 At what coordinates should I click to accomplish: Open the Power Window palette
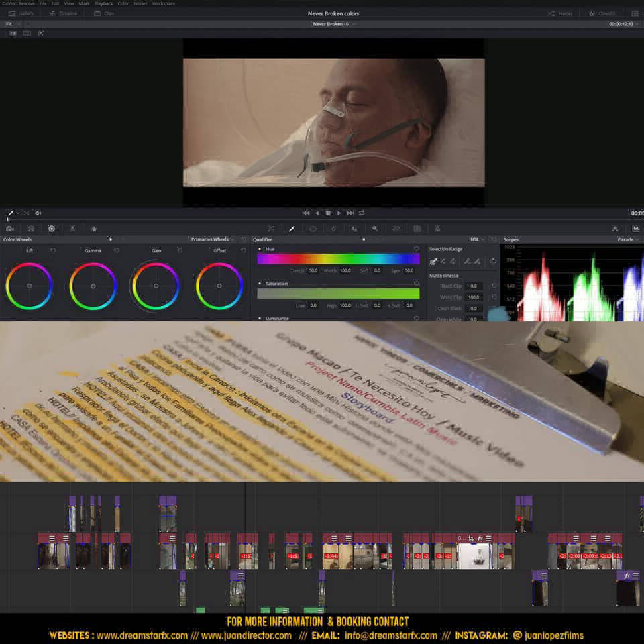point(313,229)
